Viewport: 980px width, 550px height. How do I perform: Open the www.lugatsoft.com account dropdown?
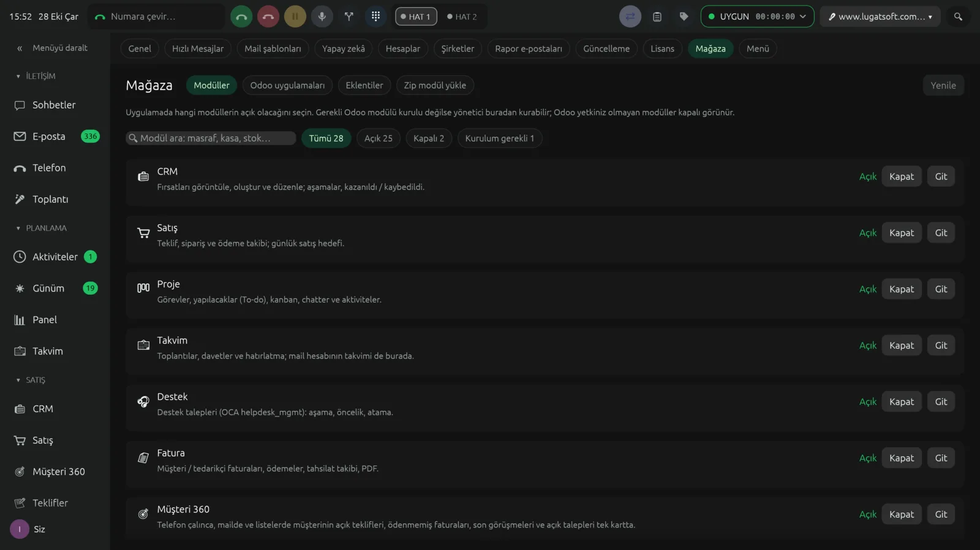point(880,17)
